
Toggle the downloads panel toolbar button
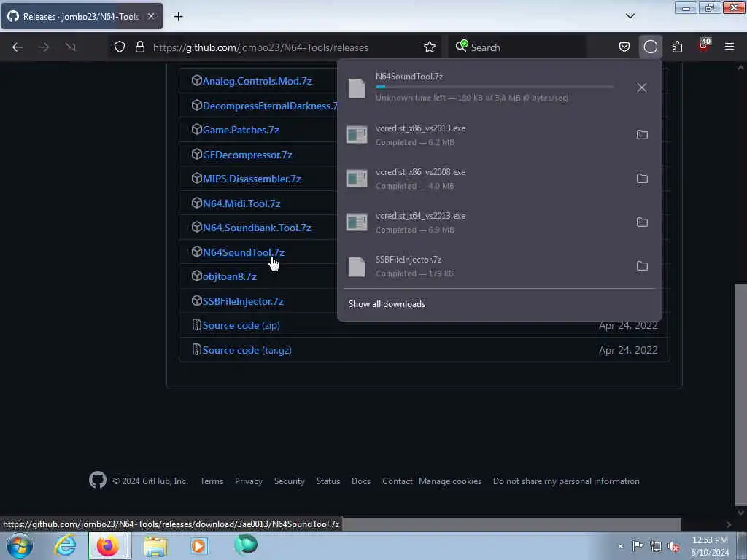click(650, 47)
